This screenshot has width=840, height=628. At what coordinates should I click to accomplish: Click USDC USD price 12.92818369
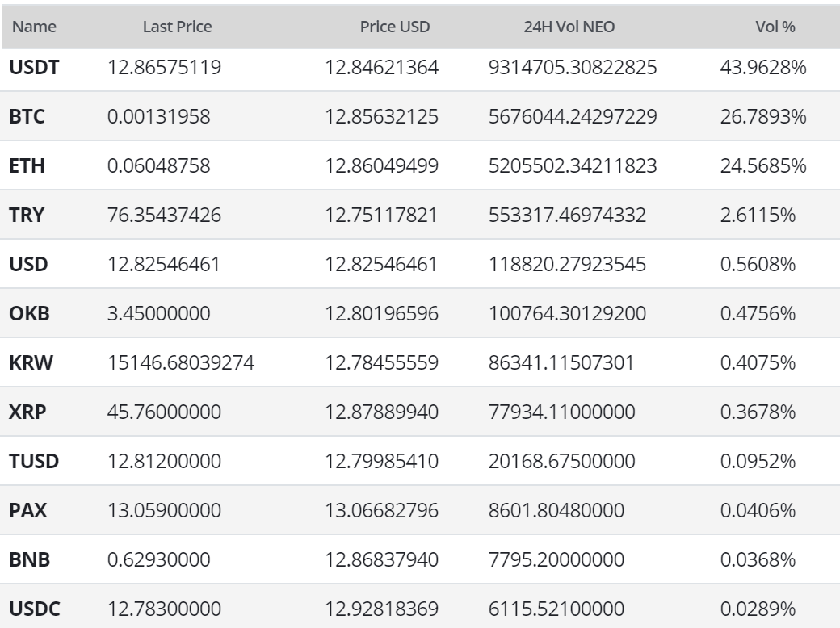382,609
